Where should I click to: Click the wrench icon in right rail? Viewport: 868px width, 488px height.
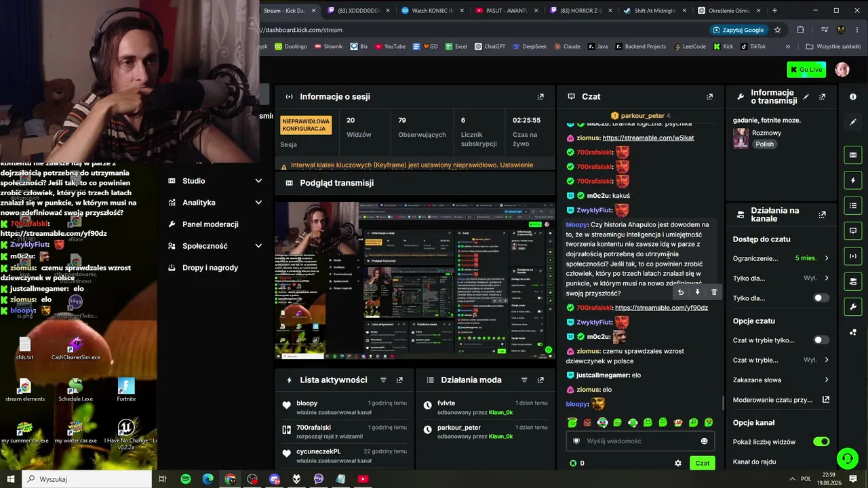(x=853, y=306)
